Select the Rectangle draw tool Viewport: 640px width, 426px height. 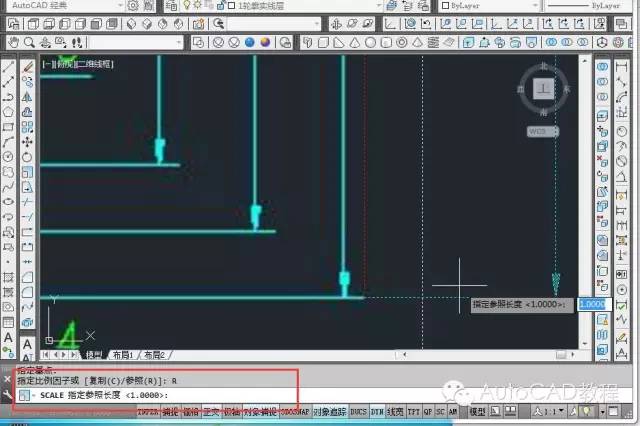point(8,127)
